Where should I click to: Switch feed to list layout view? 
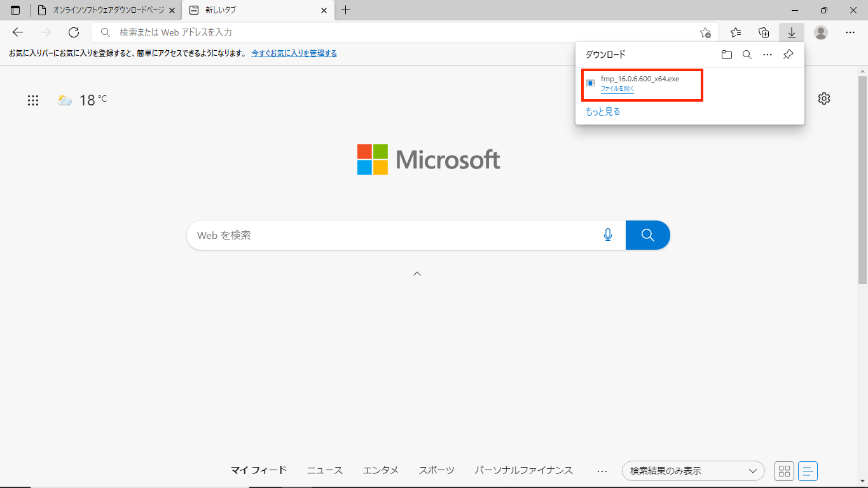click(x=808, y=471)
